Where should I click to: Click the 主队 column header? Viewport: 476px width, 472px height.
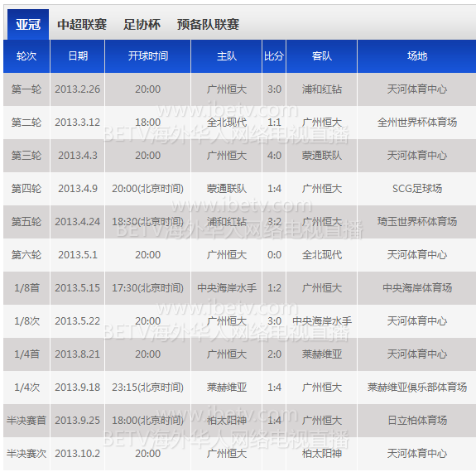[227, 56]
